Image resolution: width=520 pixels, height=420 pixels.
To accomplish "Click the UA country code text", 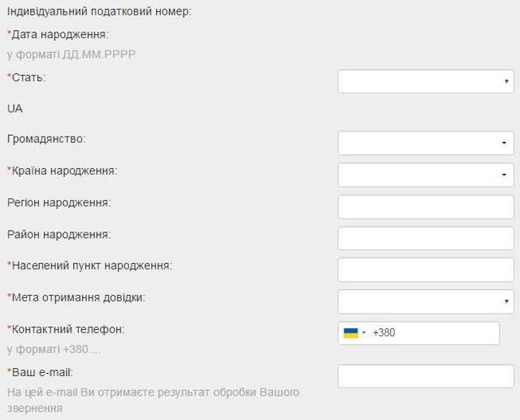I will (15, 109).
